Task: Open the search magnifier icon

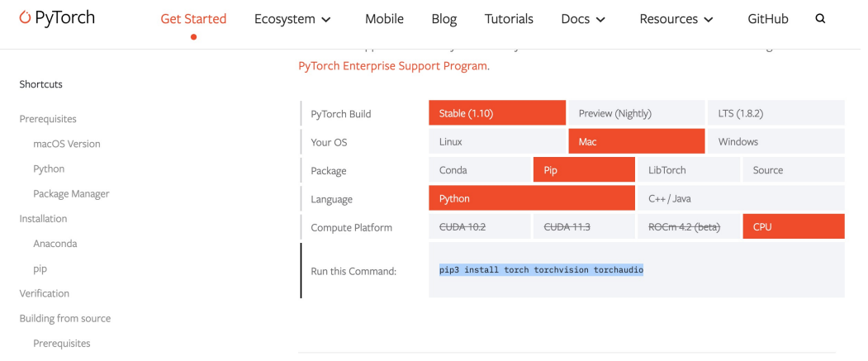Action: pyautogui.click(x=820, y=19)
